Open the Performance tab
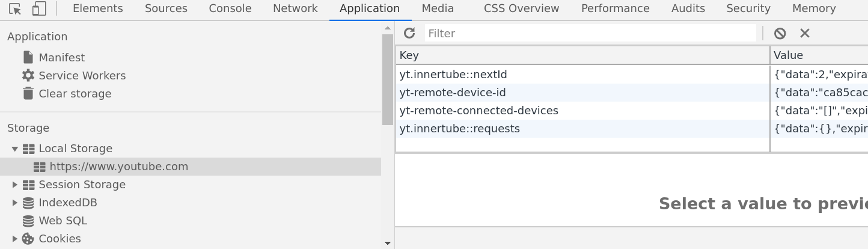This screenshot has width=868, height=249. pyautogui.click(x=616, y=8)
